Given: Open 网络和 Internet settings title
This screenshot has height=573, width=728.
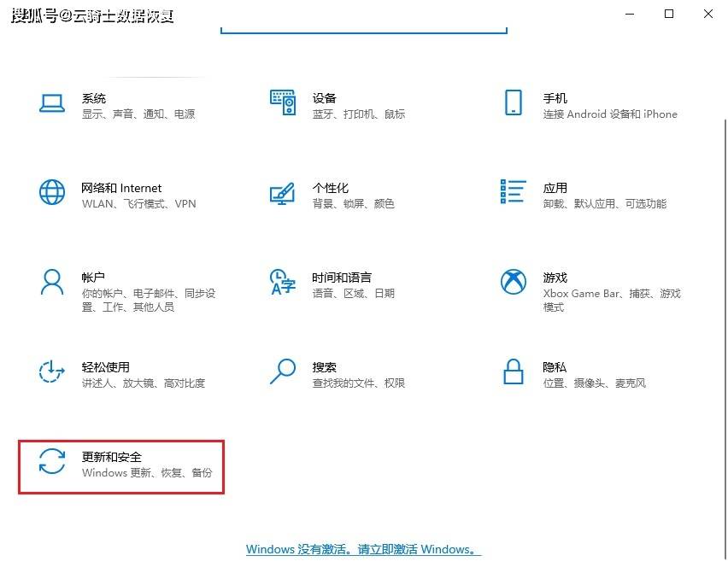Looking at the screenshot, I should coord(121,188).
